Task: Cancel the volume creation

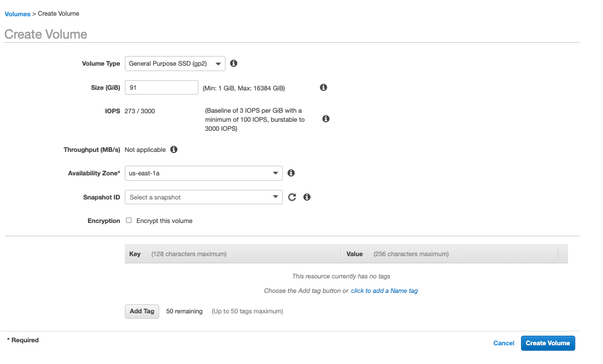Action: coord(504,343)
